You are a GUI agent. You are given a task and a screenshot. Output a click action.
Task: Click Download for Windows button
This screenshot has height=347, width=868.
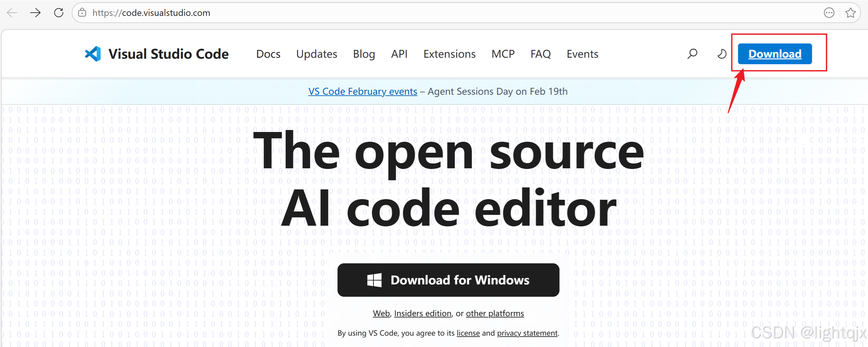(x=448, y=280)
